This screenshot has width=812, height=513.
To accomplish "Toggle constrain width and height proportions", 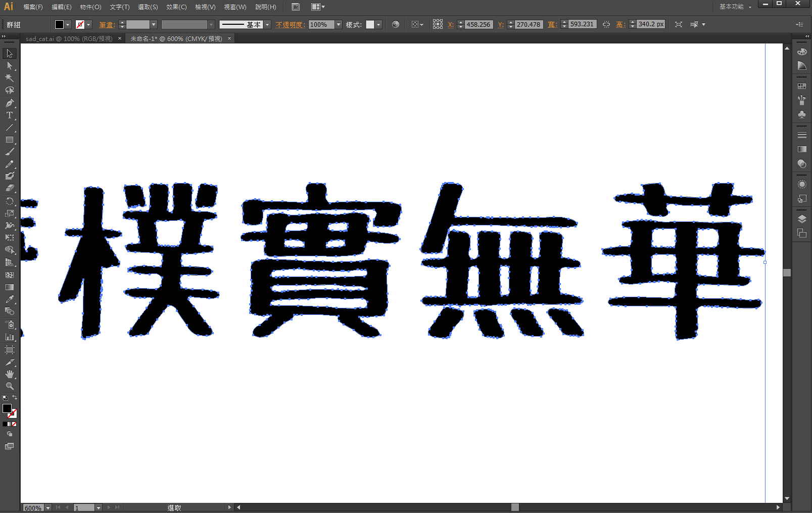I will click(606, 24).
